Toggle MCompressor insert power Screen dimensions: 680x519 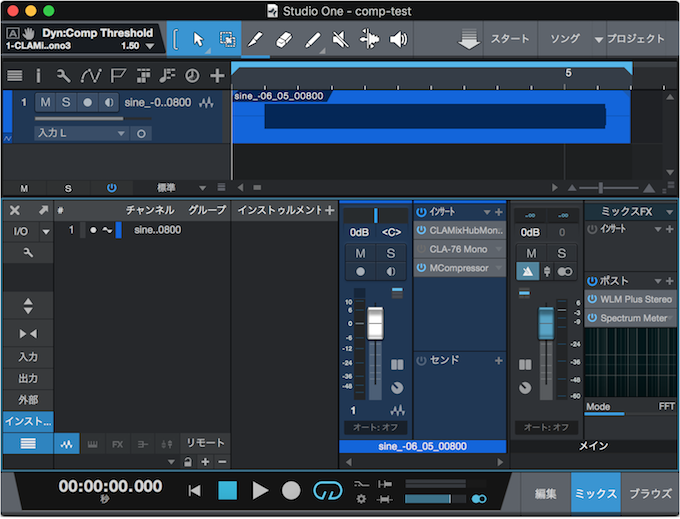[x=421, y=268]
